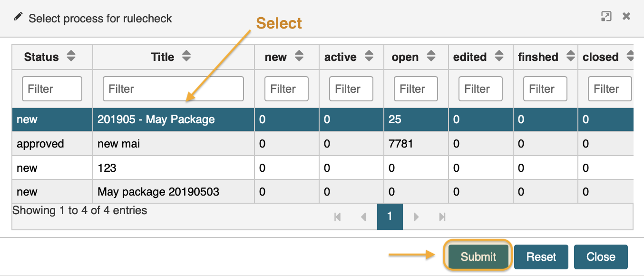Select page 1 in pagination
Viewport: 644px width, 276px height.
click(390, 217)
